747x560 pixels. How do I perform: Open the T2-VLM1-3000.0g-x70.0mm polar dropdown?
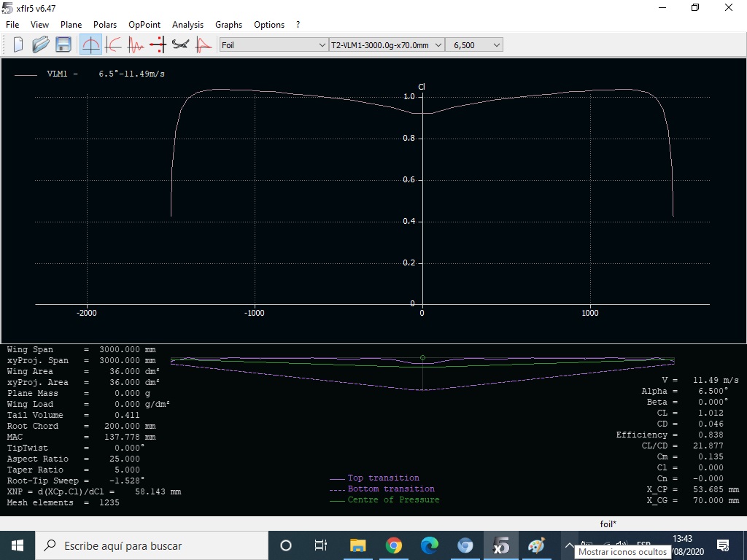[x=387, y=45]
